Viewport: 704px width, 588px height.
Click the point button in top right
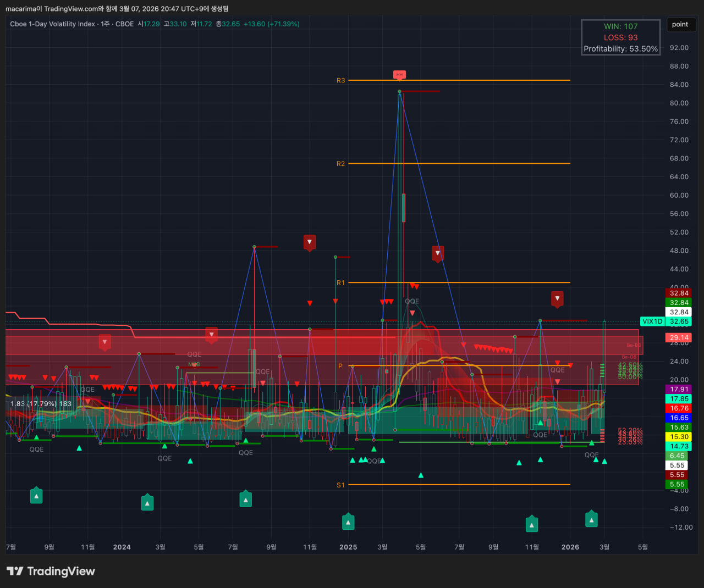(680, 24)
